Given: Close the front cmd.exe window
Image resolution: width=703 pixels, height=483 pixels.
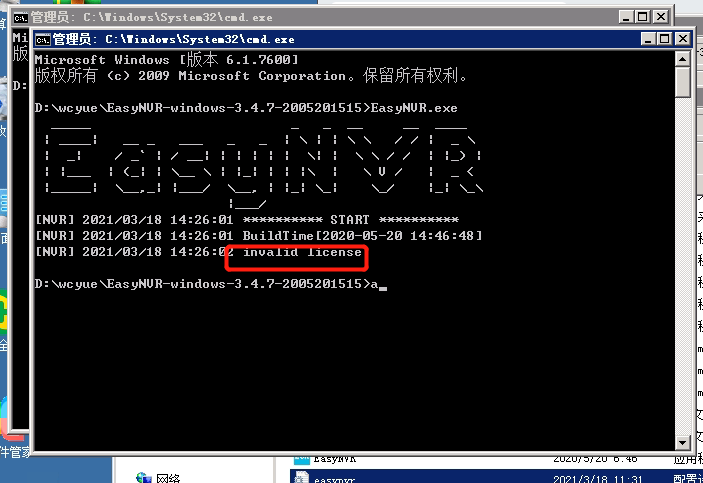Looking at the screenshot, I should tap(682, 39).
